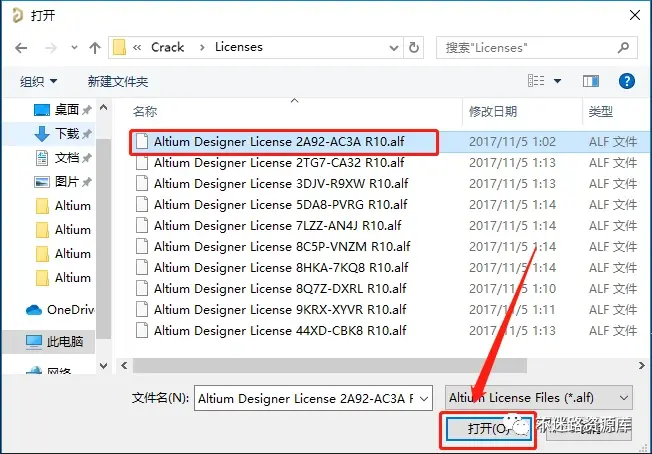652x454 pixels.
Task: Click the 桌面 desktop icon
Action: (x=42, y=110)
